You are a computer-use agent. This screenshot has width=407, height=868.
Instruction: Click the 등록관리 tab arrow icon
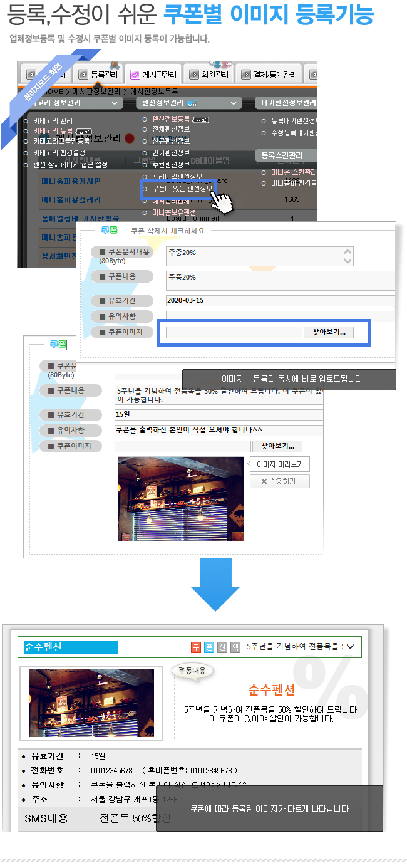pyautogui.click(x=83, y=75)
